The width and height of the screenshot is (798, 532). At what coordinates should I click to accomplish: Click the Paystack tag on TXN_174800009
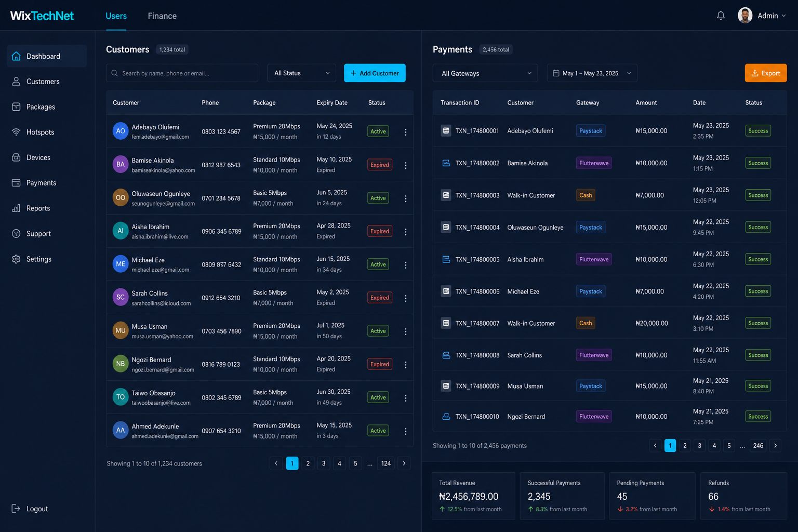591,386
